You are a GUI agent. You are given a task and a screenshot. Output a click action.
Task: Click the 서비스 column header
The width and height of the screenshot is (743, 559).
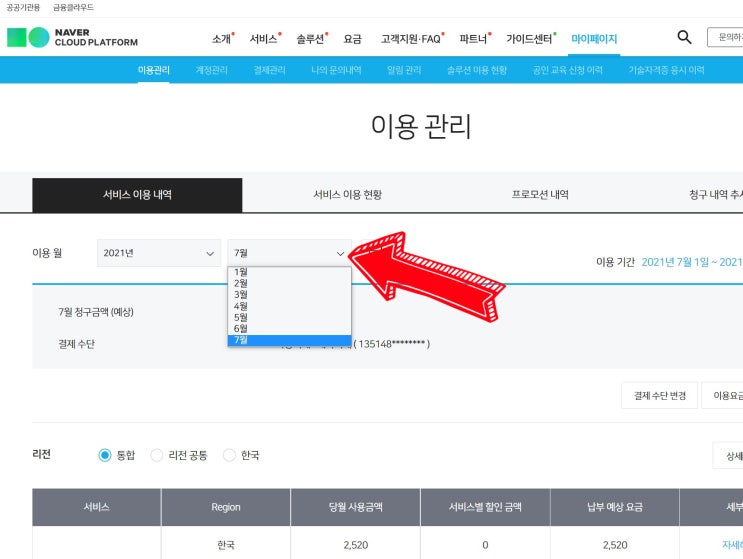pyautogui.click(x=97, y=507)
